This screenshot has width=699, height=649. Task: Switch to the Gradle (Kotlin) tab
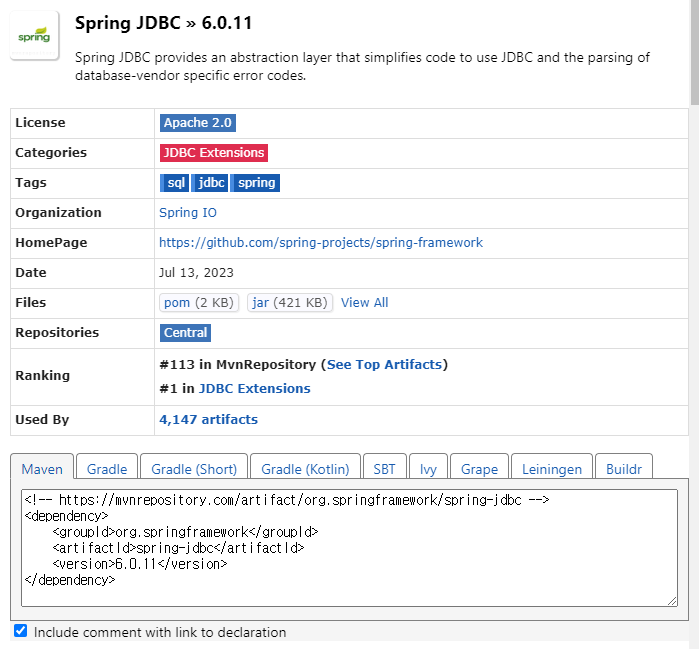[305, 467]
